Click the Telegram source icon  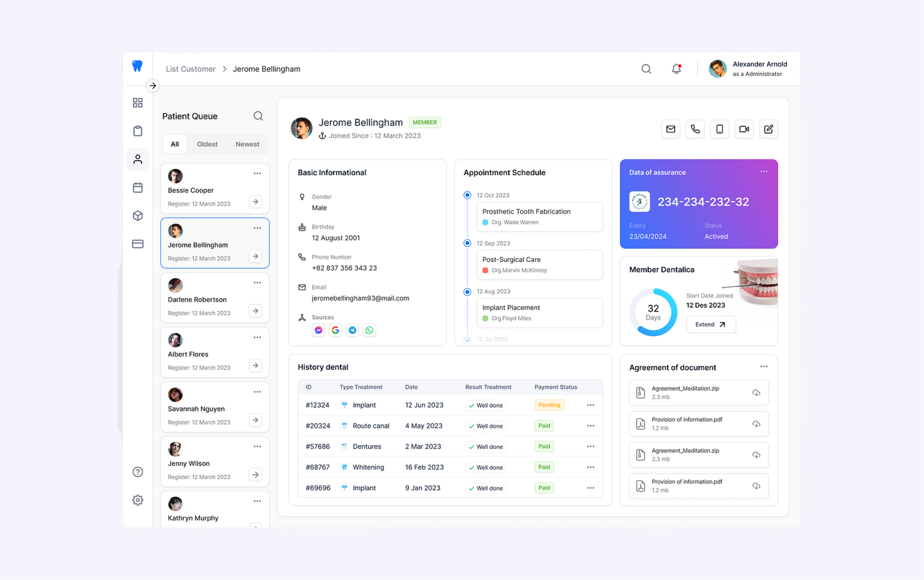tap(353, 330)
